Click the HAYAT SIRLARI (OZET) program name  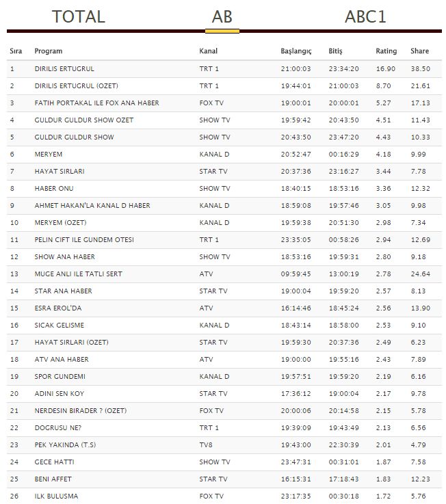point(71,343)
